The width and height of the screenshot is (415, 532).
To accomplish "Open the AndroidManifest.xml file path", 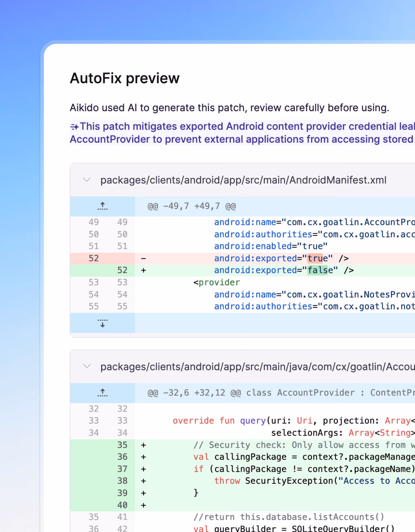I will 243,180.
